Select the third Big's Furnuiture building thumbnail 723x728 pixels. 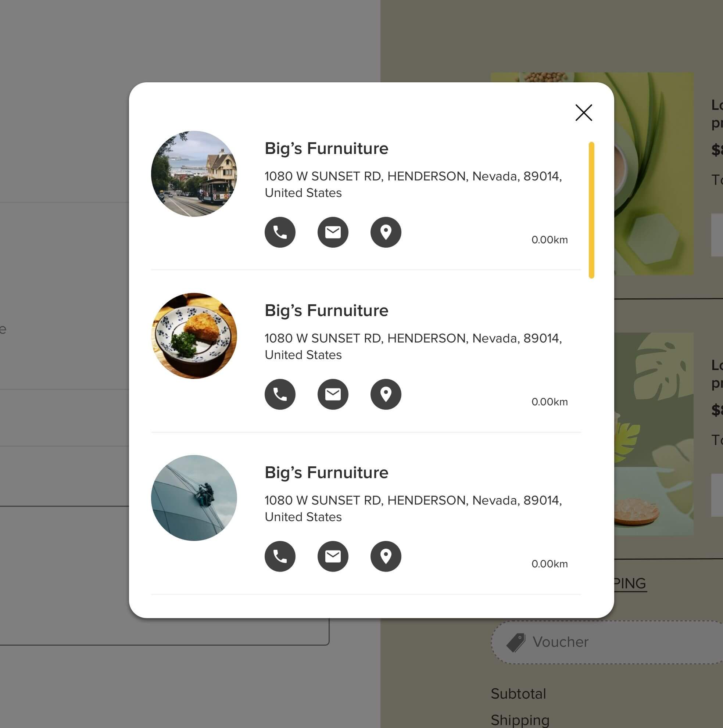point(194,497)
